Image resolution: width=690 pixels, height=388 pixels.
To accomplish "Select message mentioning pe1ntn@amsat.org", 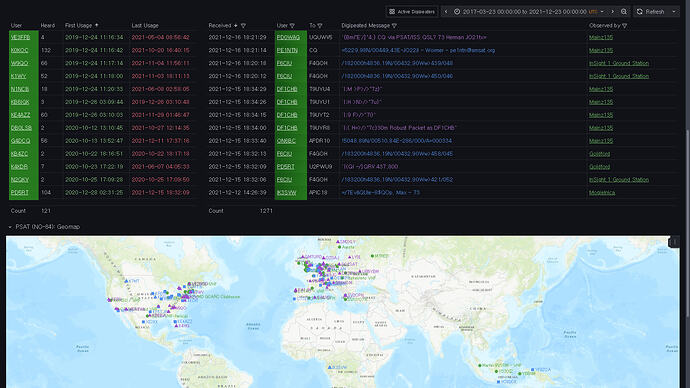I will [418, 50].
